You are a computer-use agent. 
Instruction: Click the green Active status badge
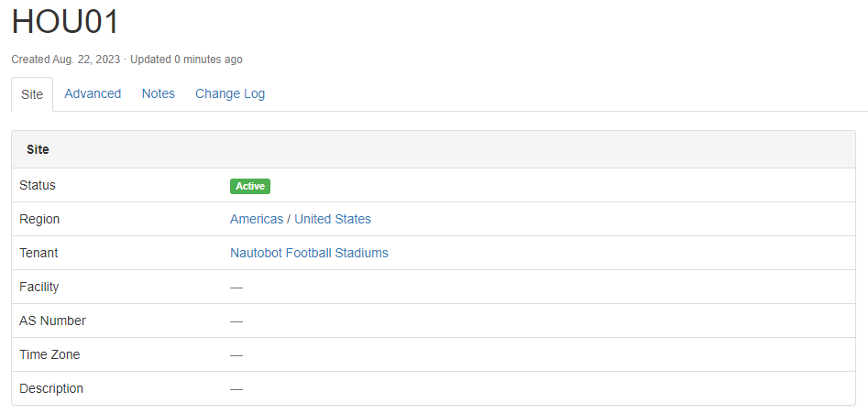[250, 186]
